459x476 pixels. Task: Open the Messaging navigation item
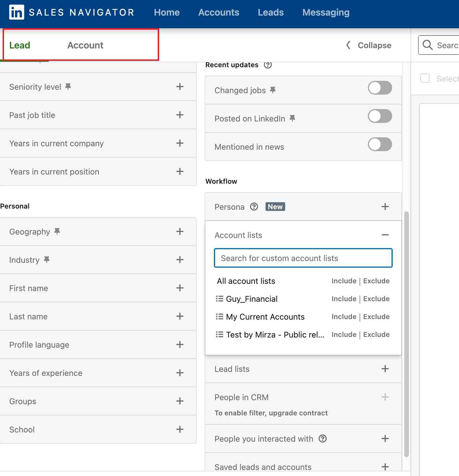pos(326,12)
